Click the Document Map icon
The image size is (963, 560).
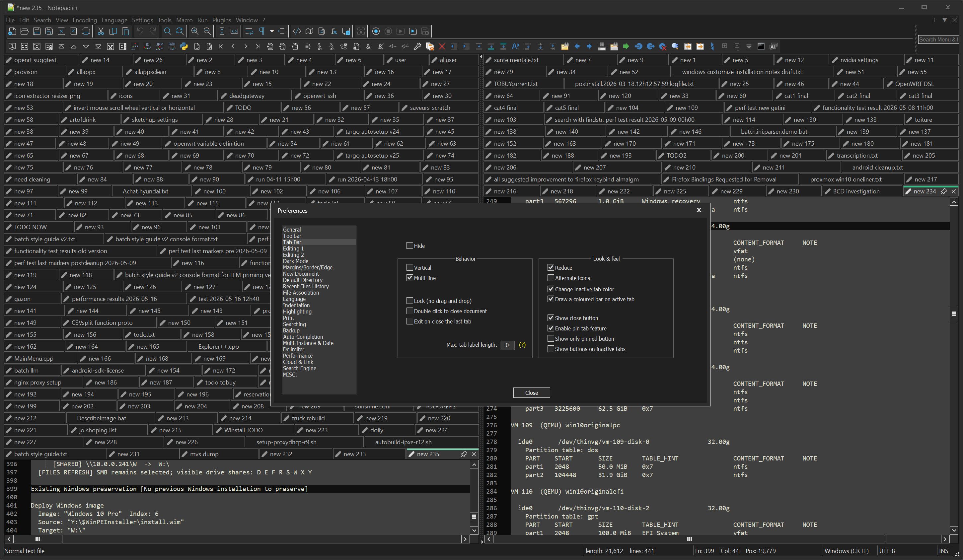pyautogui.click(x=309, y=31)
